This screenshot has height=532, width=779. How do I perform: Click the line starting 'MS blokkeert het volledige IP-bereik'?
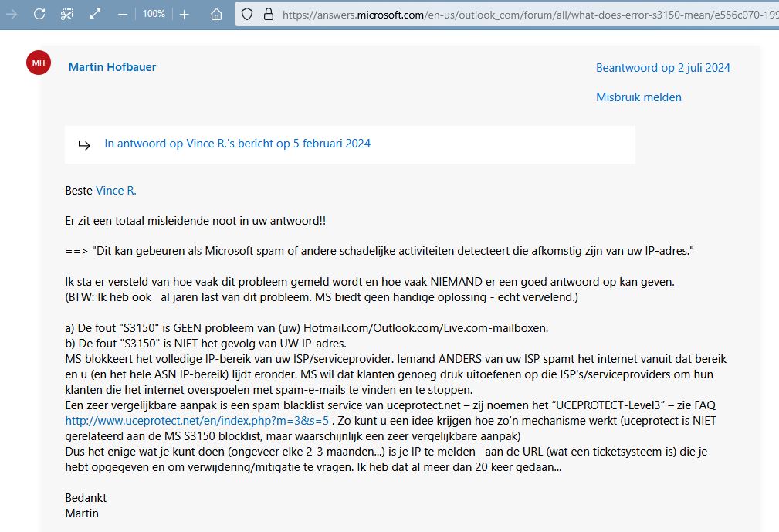tap(395, 359)
